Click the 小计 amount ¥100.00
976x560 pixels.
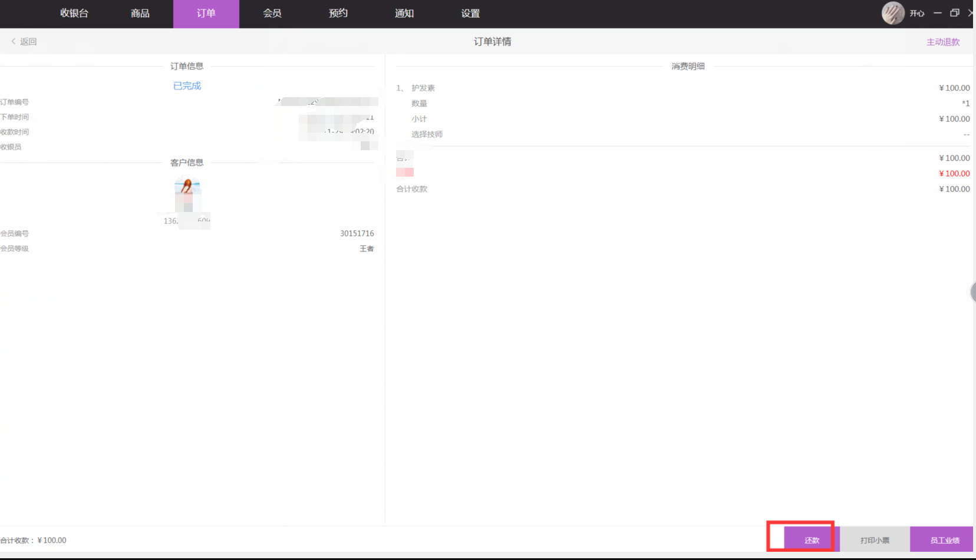(954, 119)
